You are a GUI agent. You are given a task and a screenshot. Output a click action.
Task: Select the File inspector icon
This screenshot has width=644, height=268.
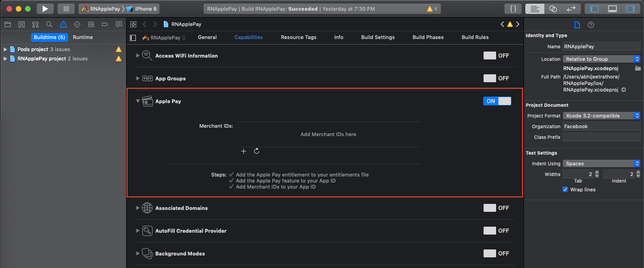[x=577, y=25]
